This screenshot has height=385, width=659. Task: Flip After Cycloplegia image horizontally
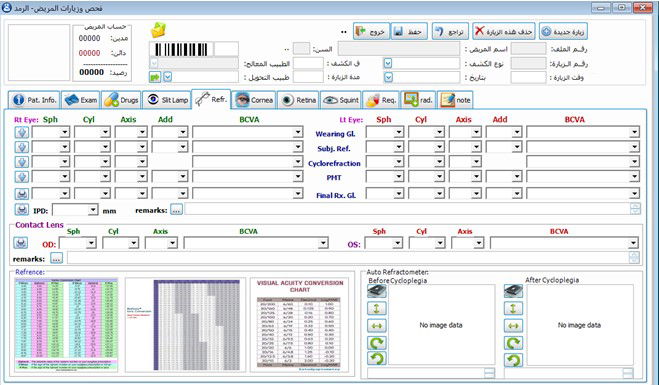pos(513,326)
